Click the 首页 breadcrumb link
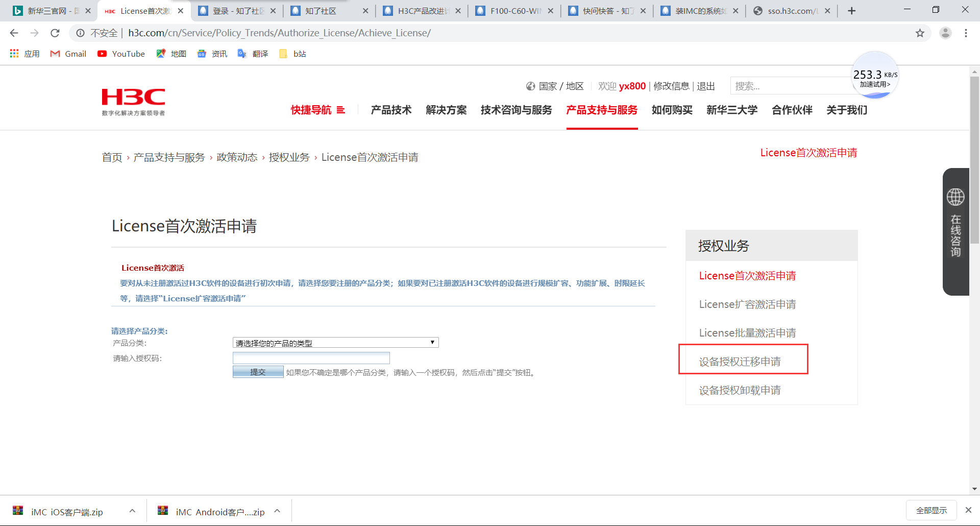 point(112,157)
